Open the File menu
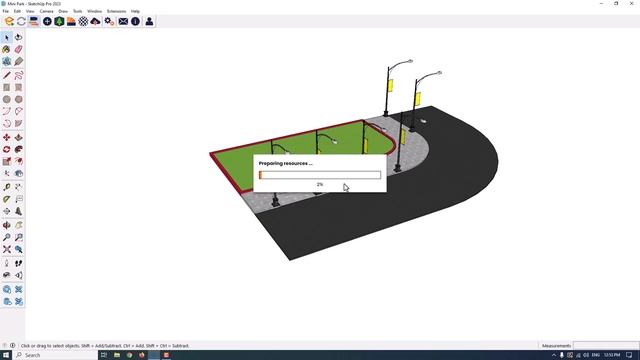The height and width of the screenshot is (360, 640). tap(6, 11)
